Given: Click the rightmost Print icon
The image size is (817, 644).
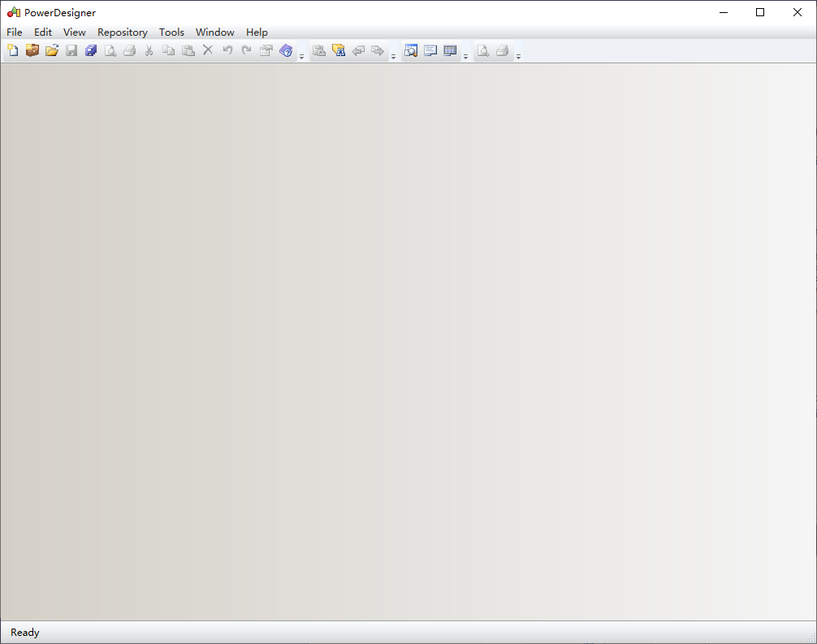Looking at the screenshot, I should [x=502, y=50].
